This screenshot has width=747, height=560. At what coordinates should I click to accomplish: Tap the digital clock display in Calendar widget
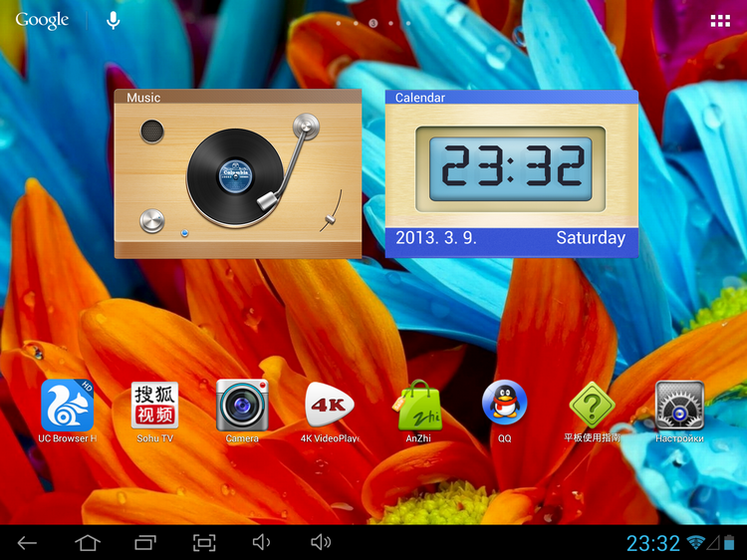point(510,168)
